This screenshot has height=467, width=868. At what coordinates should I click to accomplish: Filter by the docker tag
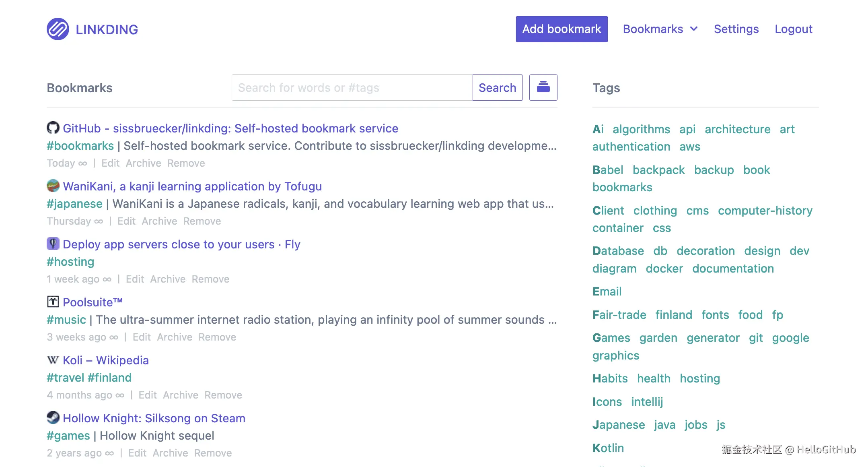(664, 269)
